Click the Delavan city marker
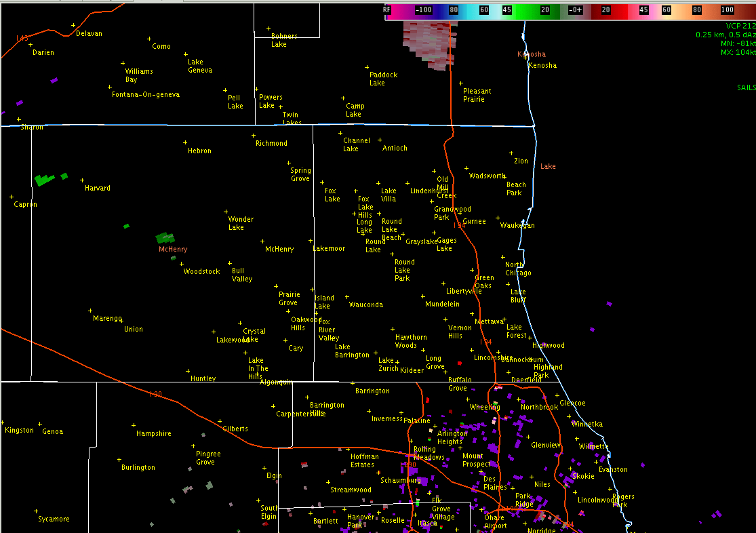The width and height of the screenshot is (756, 533). pos(73,25)
